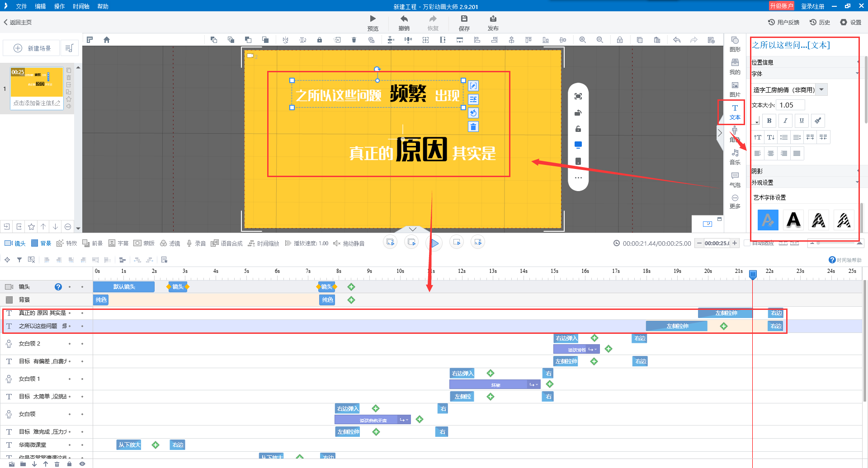Viewport: 868px width, 468px height.
Task: Open the font family dropdown
Action: tap(822, 89)
